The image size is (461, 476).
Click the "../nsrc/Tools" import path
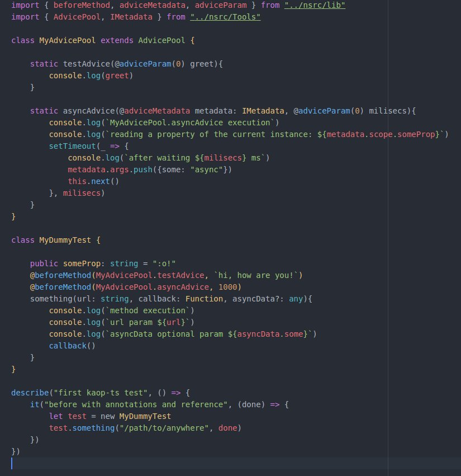tap(225, 17)
